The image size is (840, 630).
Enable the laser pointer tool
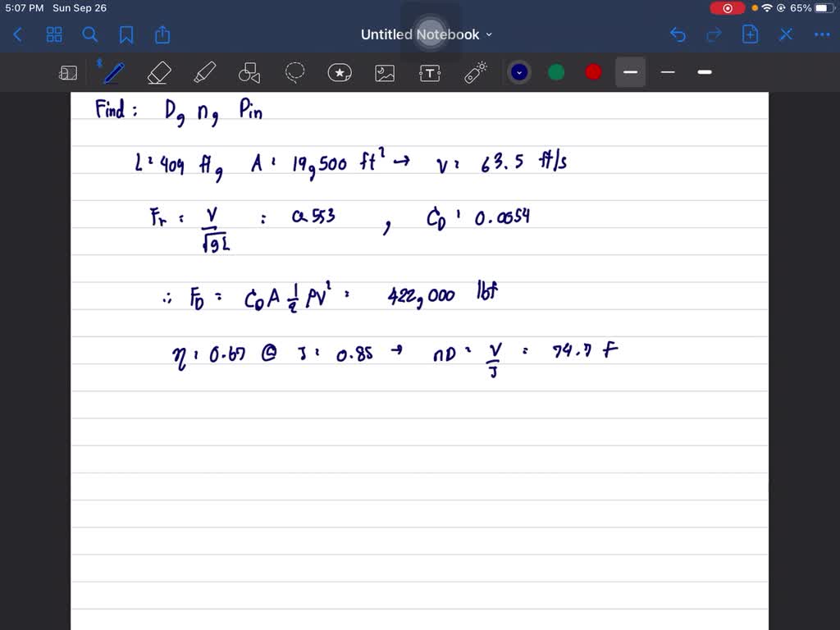click(x=476, y=72)
